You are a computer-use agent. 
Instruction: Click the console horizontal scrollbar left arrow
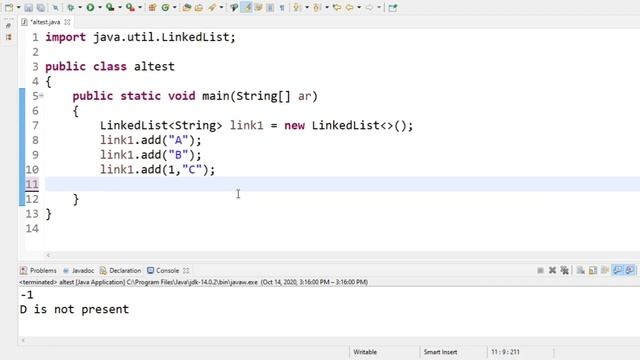(x=23, y=340)
